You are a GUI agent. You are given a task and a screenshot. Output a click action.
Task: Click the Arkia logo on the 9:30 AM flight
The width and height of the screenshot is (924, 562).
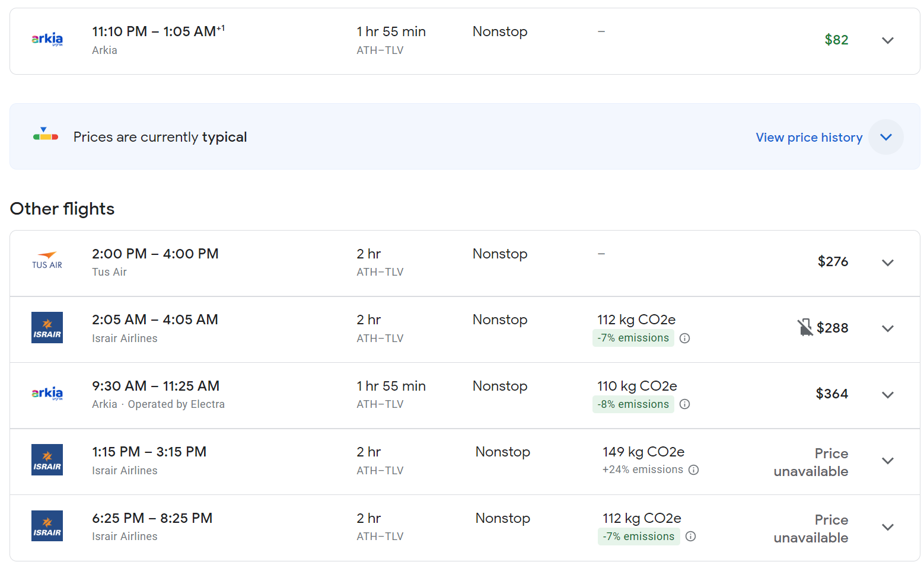tap(47, 394)
